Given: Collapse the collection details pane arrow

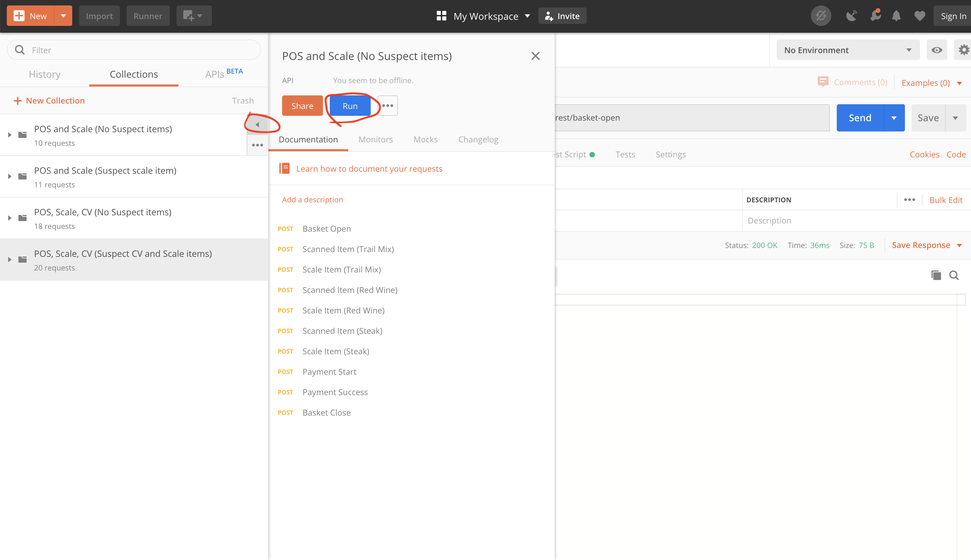Looking at the screenshot, I should pyautogui.click(x=257, y=124).
